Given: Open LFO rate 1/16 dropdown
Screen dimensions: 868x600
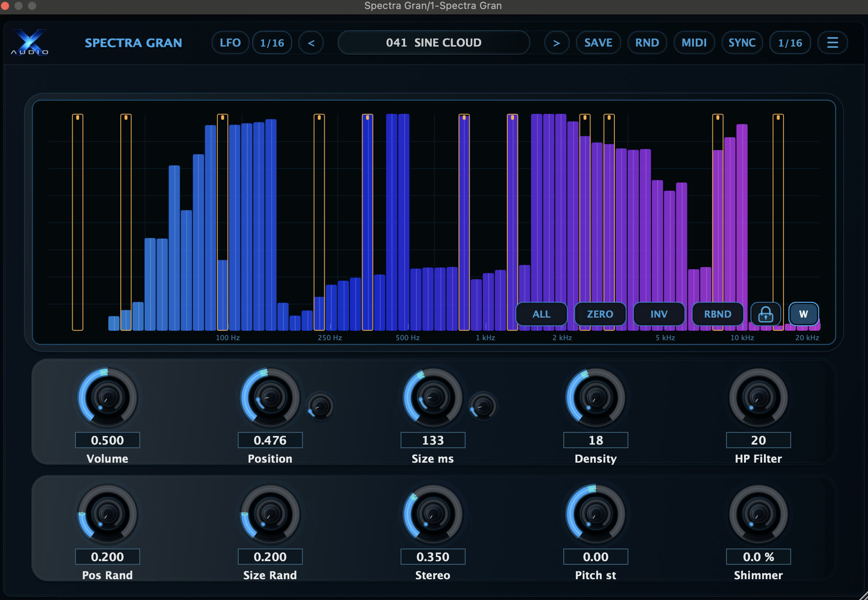Looking at the screenshot, I should 272,43.
